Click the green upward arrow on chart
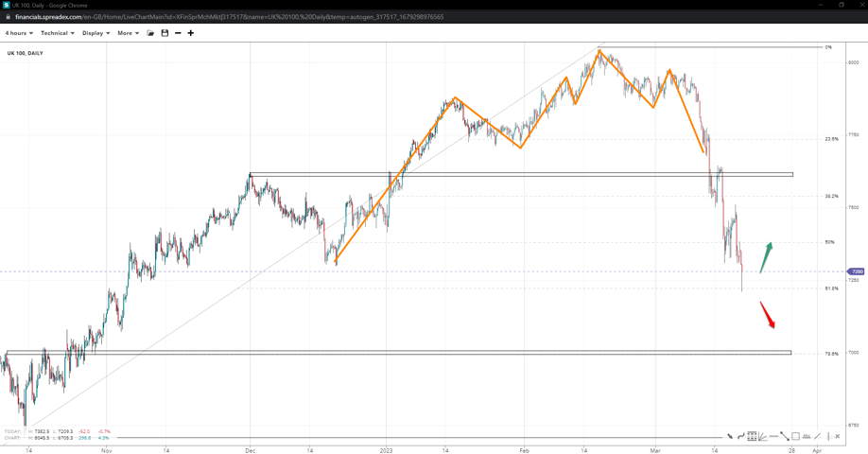This screenshot has height=454, width=868. 766,257
